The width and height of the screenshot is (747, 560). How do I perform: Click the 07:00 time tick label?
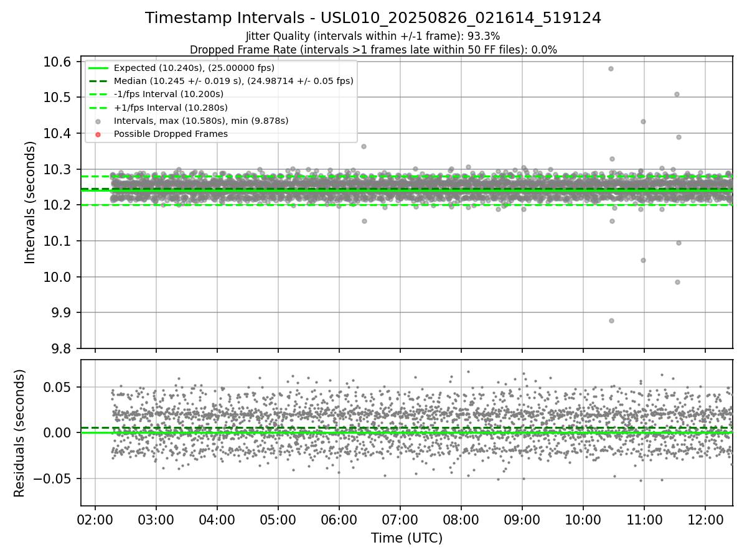tap(400, 519)
